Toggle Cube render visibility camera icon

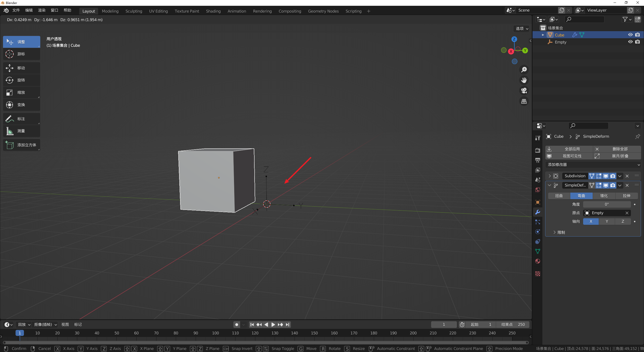[637, 35]
